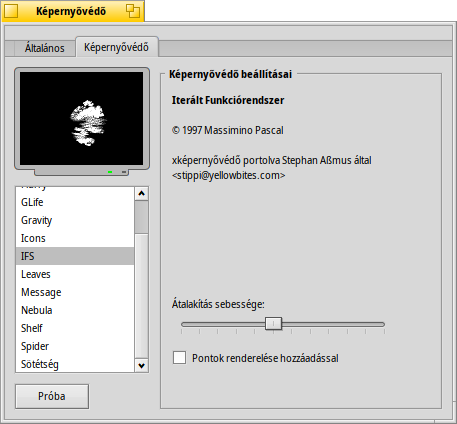Switch to the Általános tab

(45, 48)
